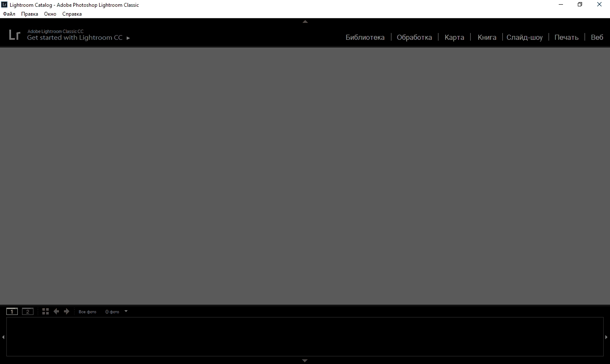Image resolution: width=610 pixels, height=364 pixels.
Task: Click the Все фото source label
Action: tap(87, 312)
